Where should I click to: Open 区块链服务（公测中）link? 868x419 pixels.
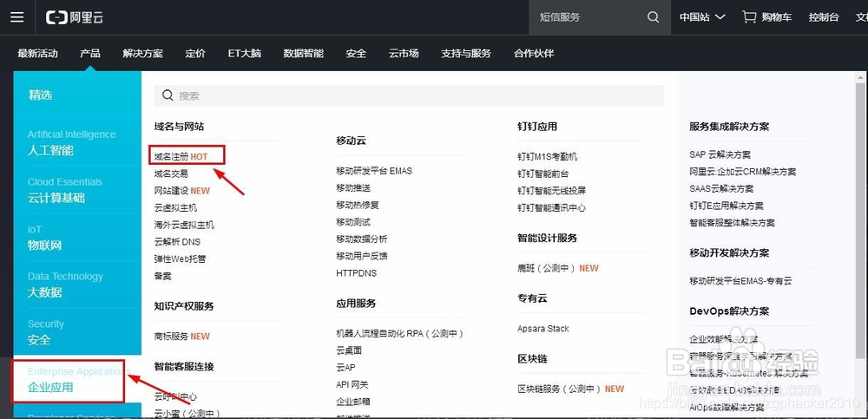[571, 390]
